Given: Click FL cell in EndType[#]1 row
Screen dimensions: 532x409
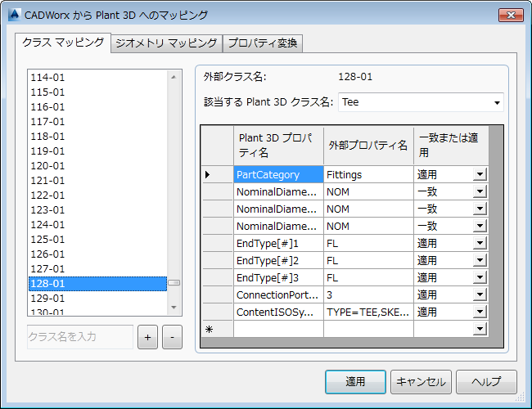Looking at the screenshot, I should (368, 244).
